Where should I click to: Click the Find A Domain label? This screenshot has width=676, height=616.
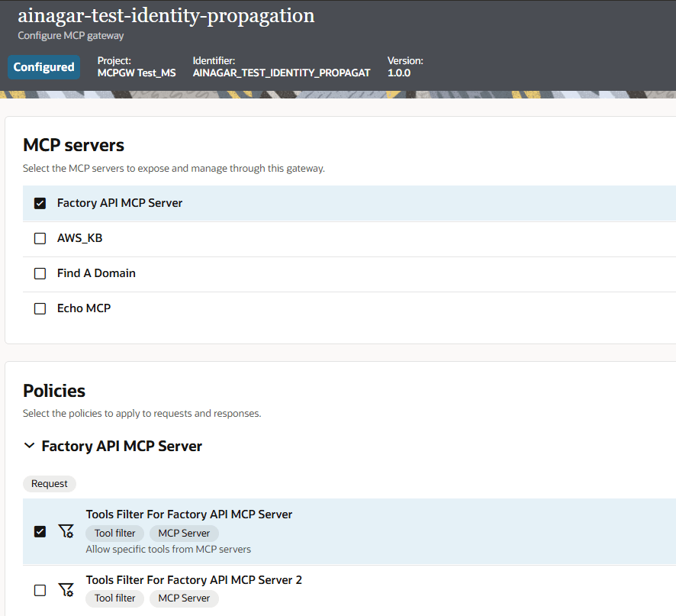(97, 273)
